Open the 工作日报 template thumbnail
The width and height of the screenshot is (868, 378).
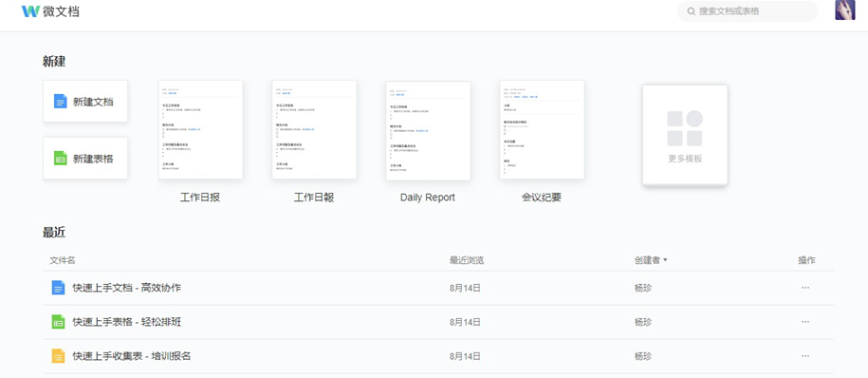click(200, 130)
